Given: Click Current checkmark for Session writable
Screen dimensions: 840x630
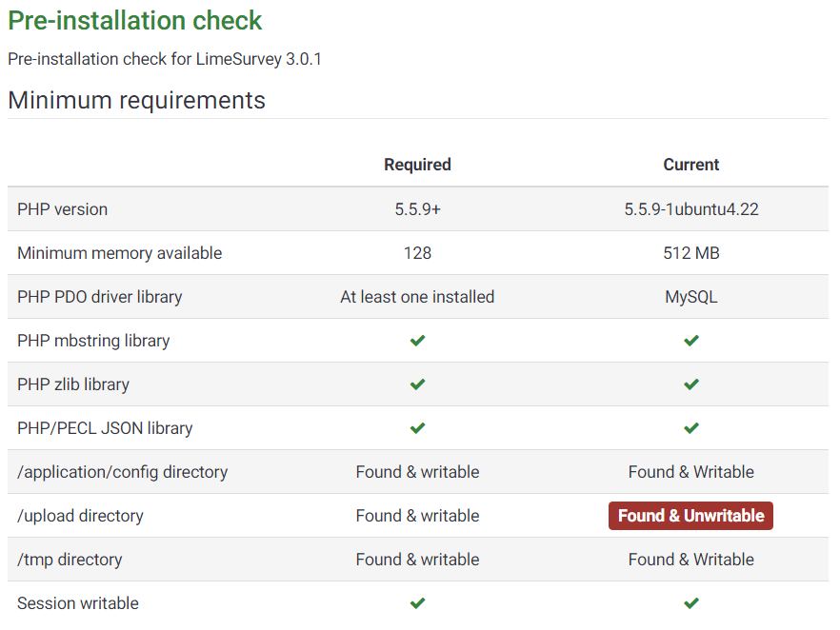Looking at the screenshot, I should pos(691,603).
